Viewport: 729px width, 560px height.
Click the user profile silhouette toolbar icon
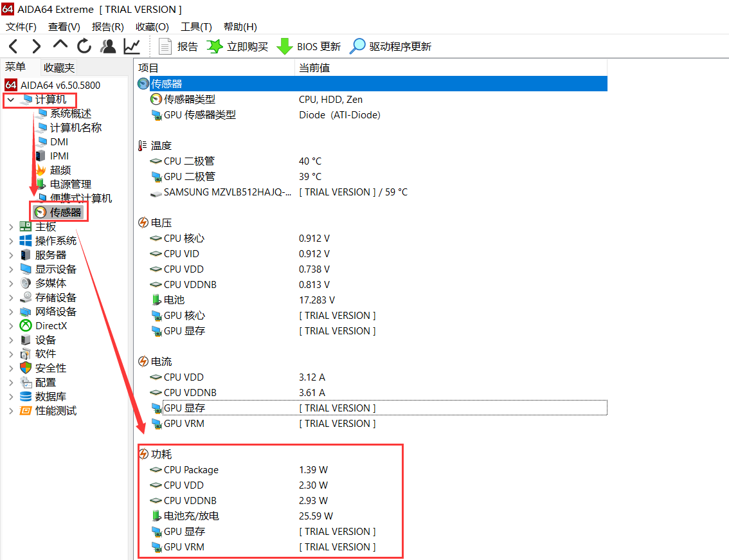[x=109, y=46]
